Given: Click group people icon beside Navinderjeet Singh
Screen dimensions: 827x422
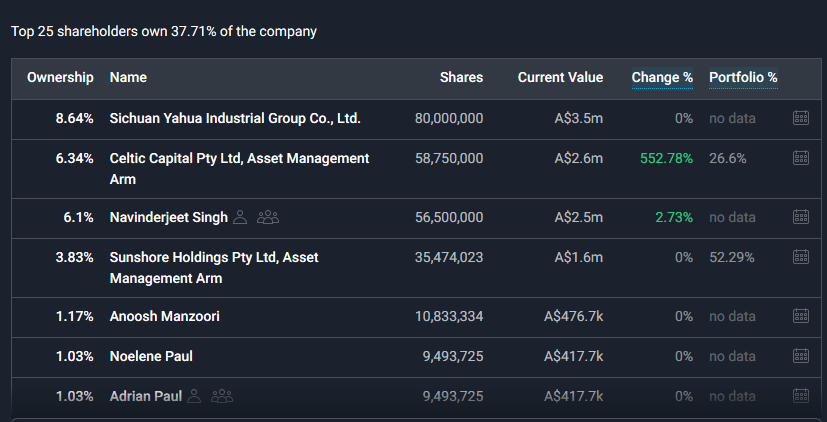Looking at the screenshot, I should [x=268, y=217].
